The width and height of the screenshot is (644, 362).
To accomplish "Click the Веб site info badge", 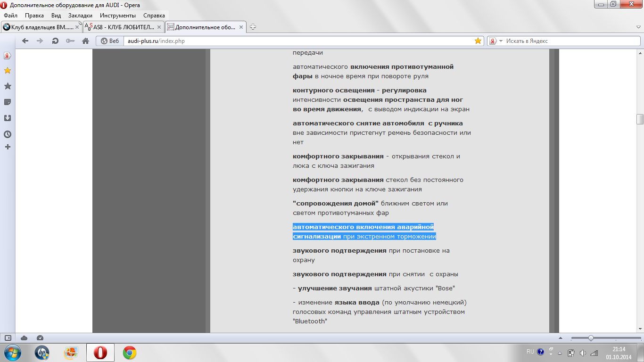I will 110,41.
